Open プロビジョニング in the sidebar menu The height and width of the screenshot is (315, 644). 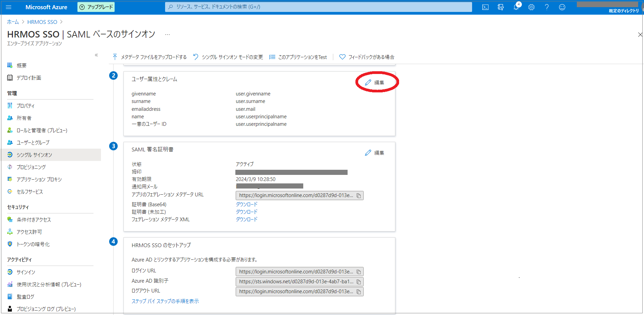[31, 167]
